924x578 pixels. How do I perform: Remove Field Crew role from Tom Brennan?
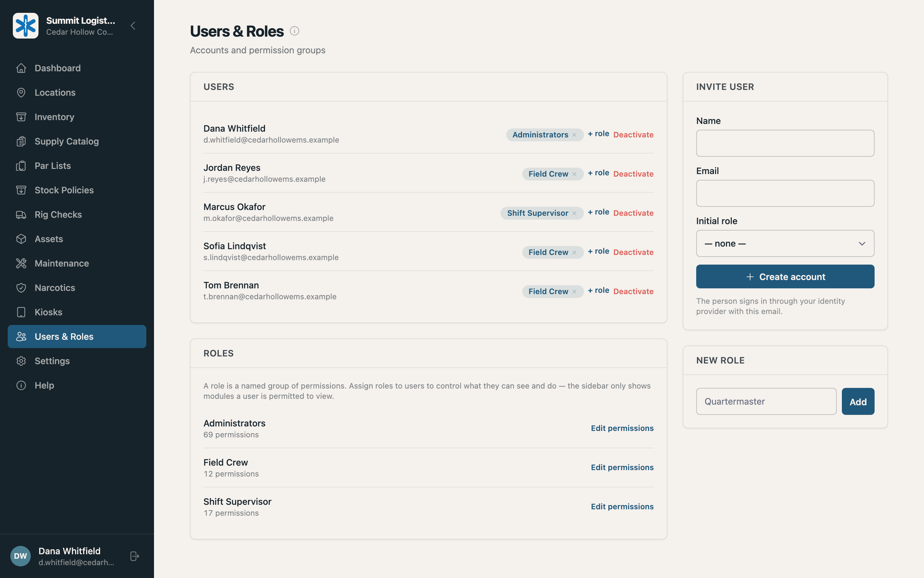tap(574, 292)
